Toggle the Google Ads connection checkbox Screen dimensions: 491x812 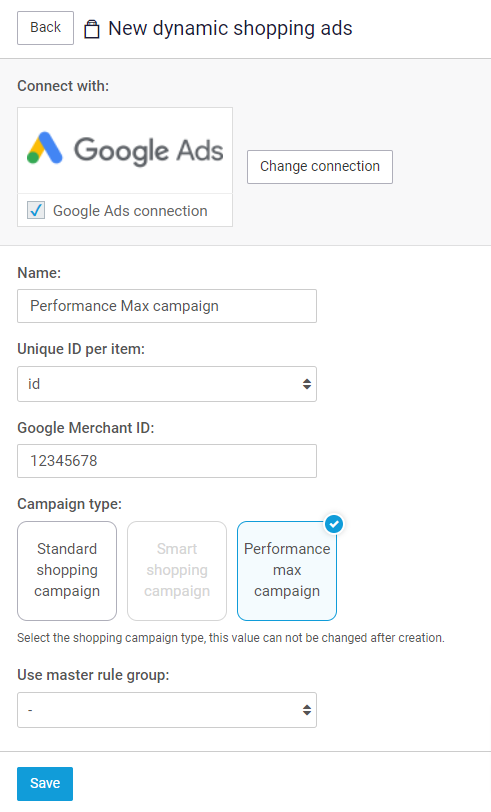(36, 210)
